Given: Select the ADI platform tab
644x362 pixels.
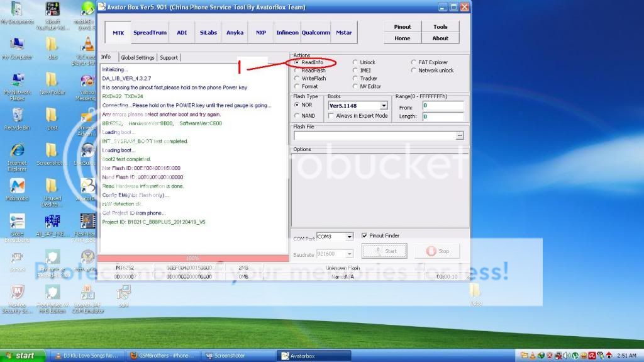Looking at the screenshot, I should pyautogui.click(x=182, y=33).
